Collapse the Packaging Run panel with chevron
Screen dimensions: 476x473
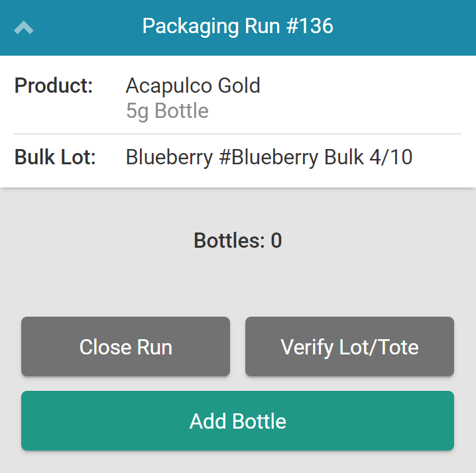click(x=23, y=27)
